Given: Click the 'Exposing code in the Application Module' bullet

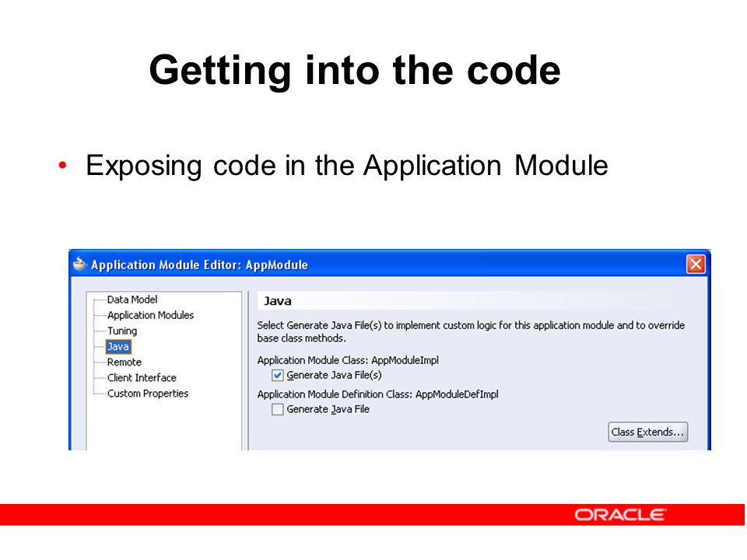Looking at the screenshot, I should [x=347, y=166].
